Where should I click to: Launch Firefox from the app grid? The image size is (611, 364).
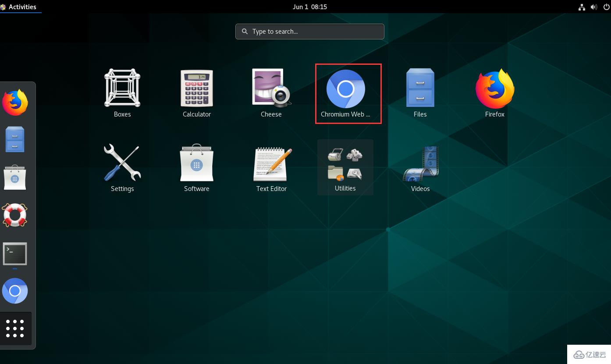tap(495, 89)
